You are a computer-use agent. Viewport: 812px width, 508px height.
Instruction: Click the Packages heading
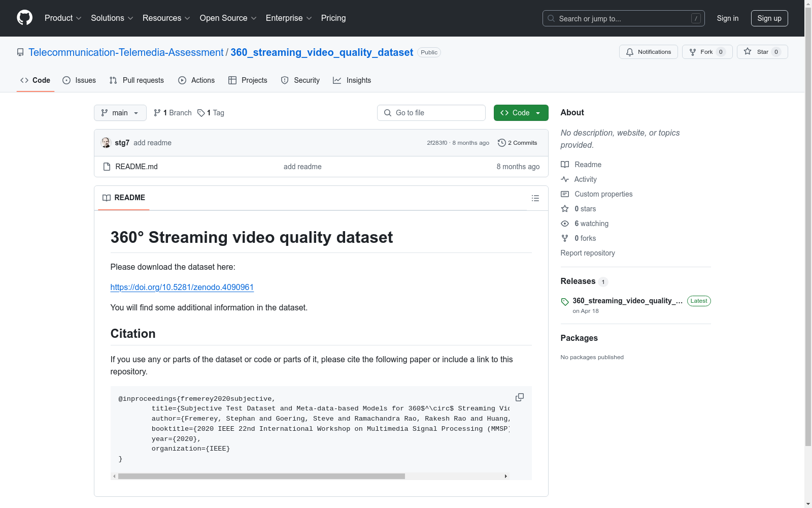[579, 338]
